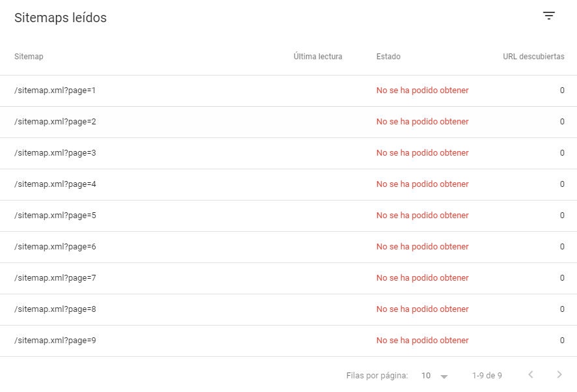The height and width of the screenshot is (392, 577).
Task: Sort by the Sitemap column header
Action: pos(29,56)
